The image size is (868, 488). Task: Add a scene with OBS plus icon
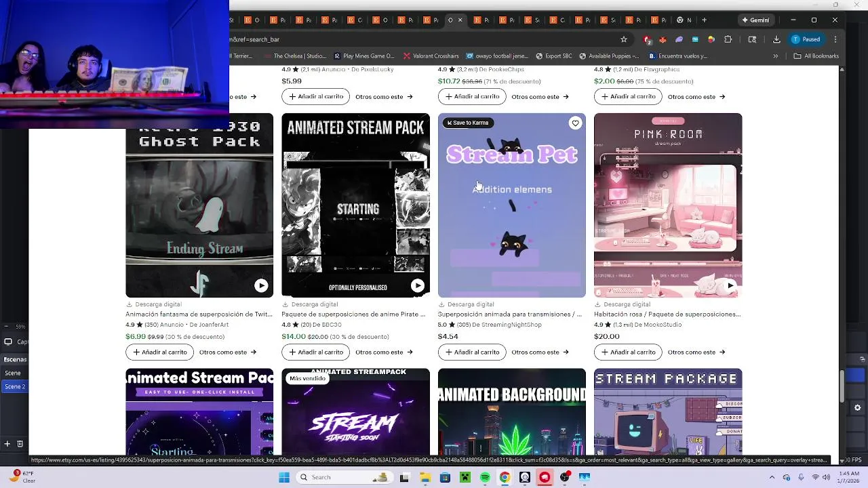point(7,444)
